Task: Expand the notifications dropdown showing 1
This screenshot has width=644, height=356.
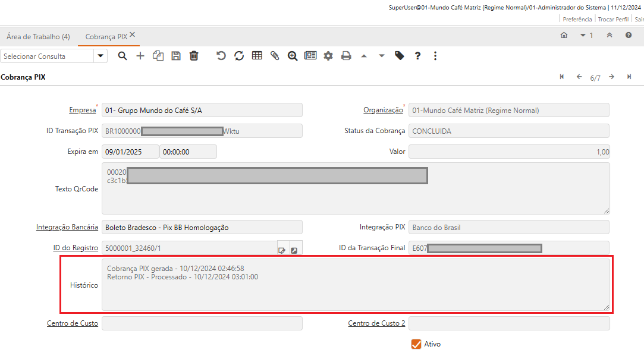Action: point(586,36)
